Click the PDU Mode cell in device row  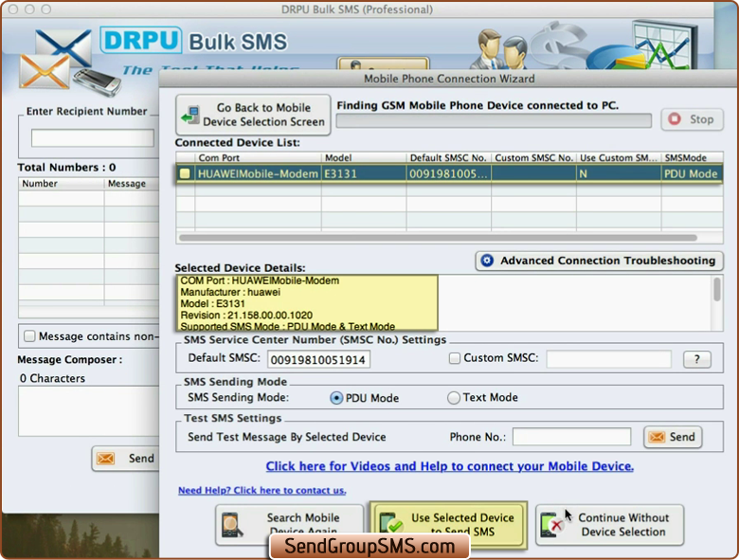click(692, 174)
